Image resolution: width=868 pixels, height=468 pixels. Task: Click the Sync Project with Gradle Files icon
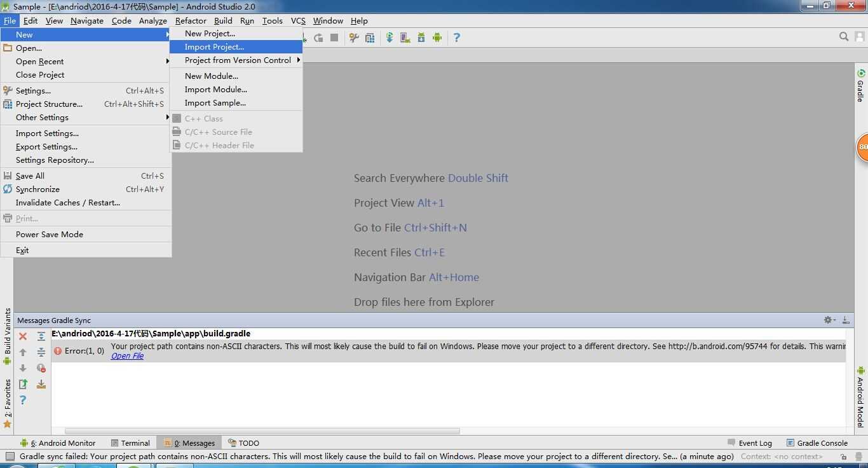pos(390,38)
